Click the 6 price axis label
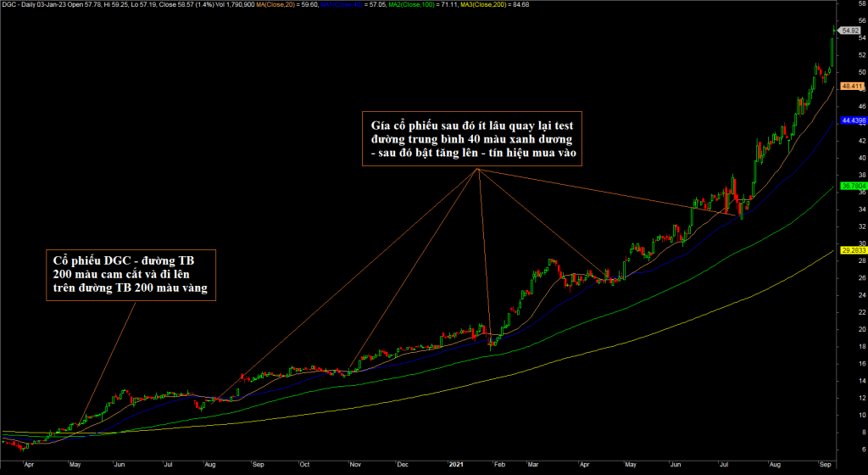 click(x=864, y=450)
